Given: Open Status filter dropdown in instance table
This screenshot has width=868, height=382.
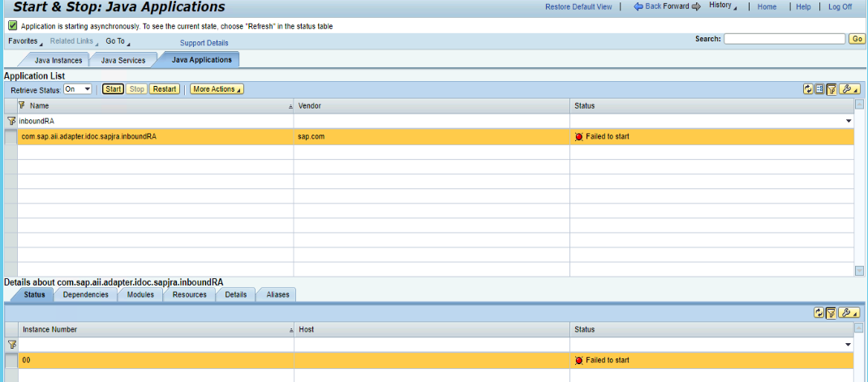Looking at the screenshot, I should [848, 345].
